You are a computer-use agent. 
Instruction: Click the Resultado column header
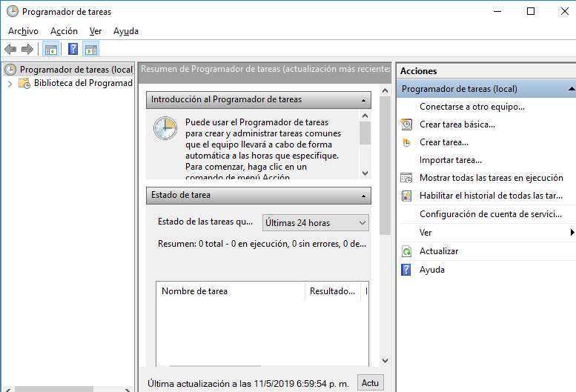point(332,291)
